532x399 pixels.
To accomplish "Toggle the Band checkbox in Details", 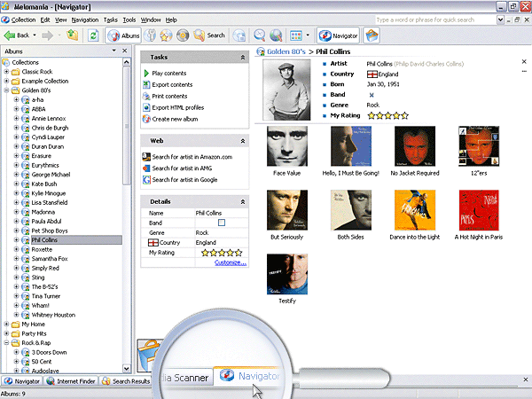I will [222, 222].
